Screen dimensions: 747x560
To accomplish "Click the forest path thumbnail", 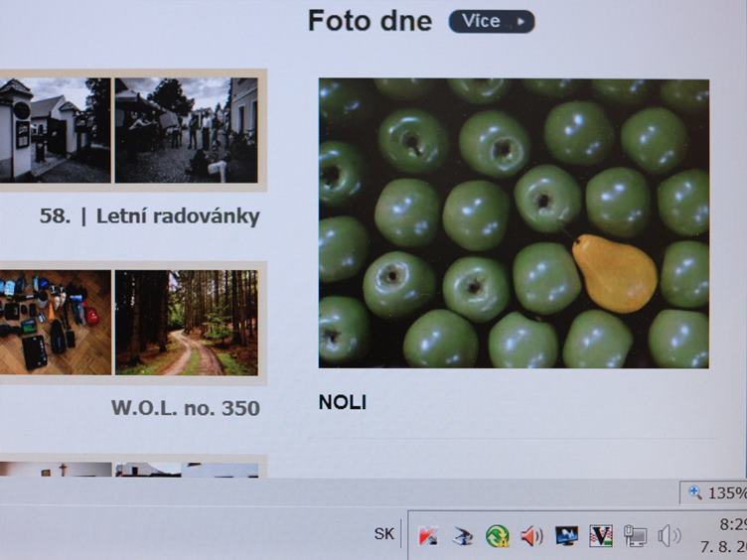I will point(187,323).
